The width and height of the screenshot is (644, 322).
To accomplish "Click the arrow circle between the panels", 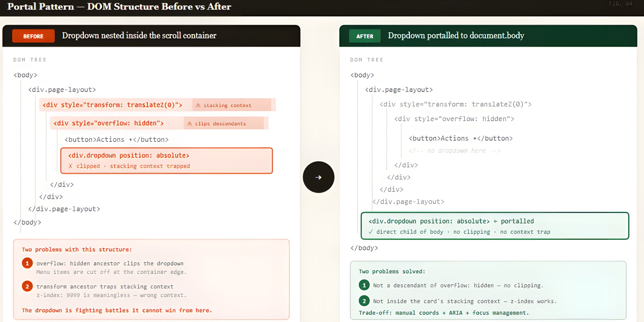I will 318,177.
